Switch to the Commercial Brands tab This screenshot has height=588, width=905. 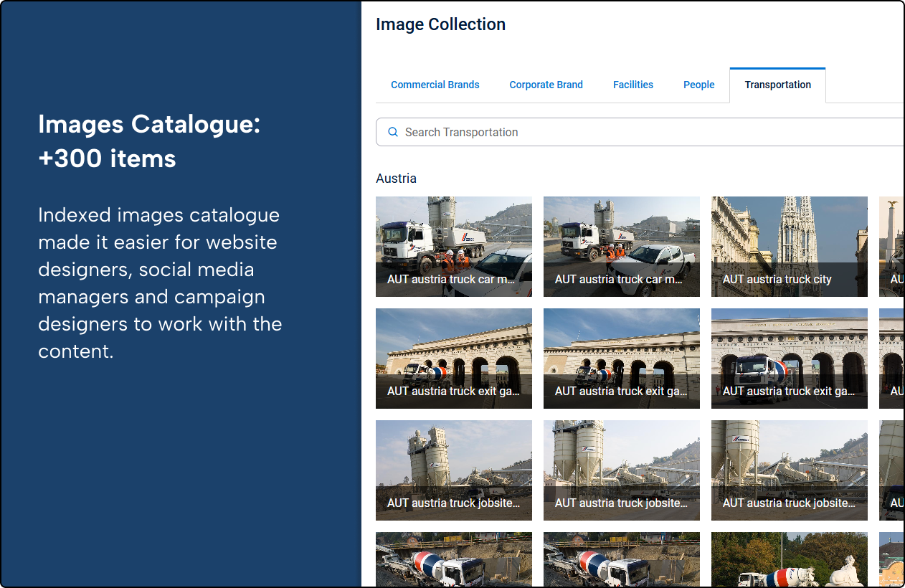coord(435,85)
